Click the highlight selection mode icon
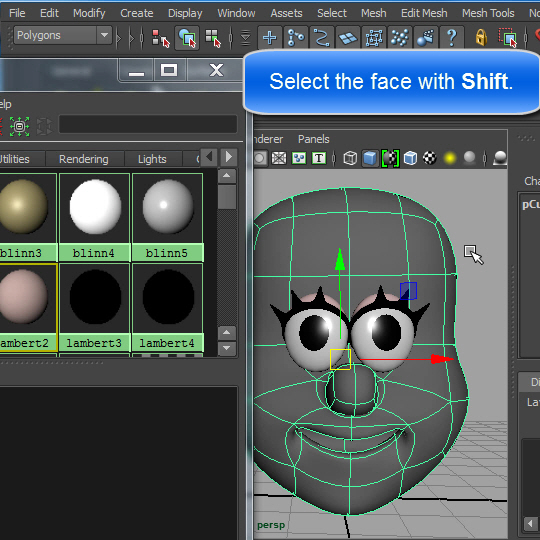 click(508, 37)
